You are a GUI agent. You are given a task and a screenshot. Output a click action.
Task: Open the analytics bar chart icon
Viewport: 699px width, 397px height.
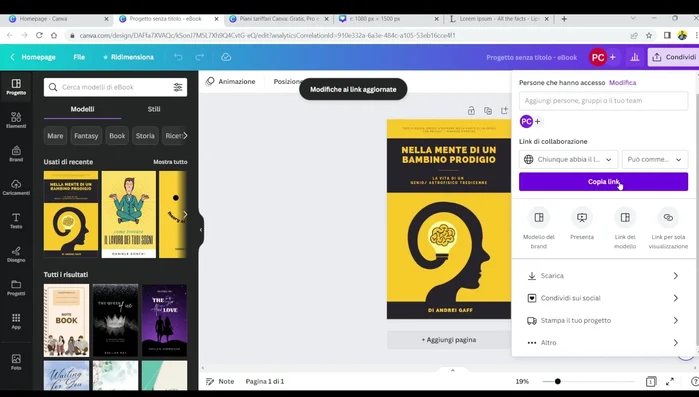(x=635, y=57)
